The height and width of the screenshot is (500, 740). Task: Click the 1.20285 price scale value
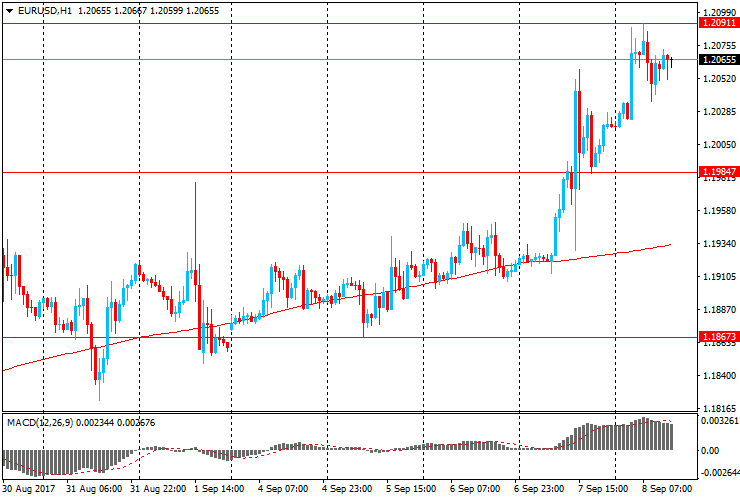(x=719, y=111)
